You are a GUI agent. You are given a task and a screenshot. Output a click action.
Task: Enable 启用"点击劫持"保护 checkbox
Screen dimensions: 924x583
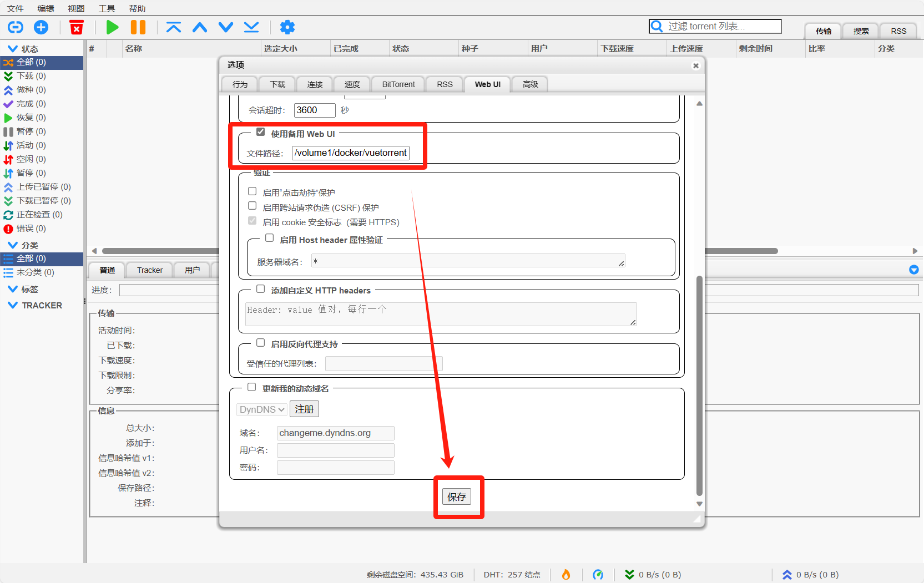(x=252, y=191)
